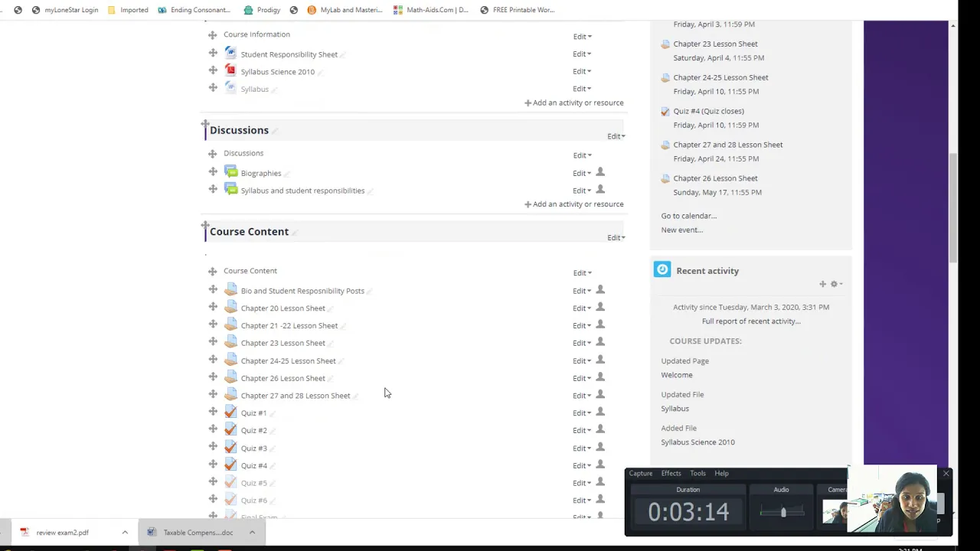Expand options for Taxable Compens...doc download

coord(252,533)
